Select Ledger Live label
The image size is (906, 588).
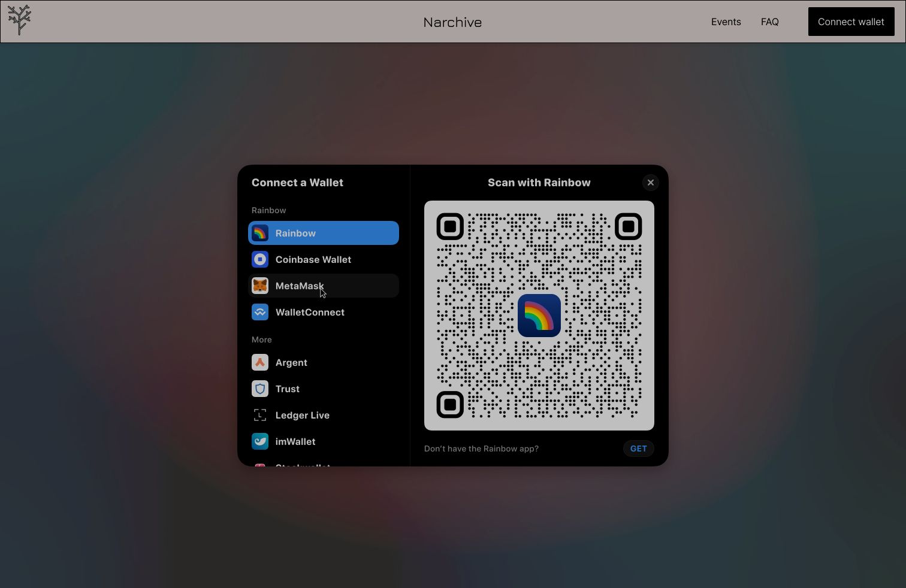tap(303, 416)
